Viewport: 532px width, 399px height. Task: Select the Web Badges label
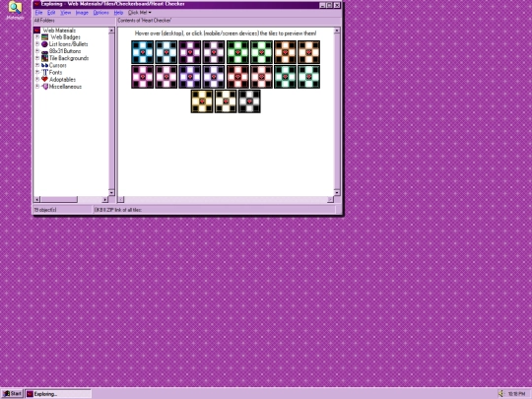tap(65, 37)
